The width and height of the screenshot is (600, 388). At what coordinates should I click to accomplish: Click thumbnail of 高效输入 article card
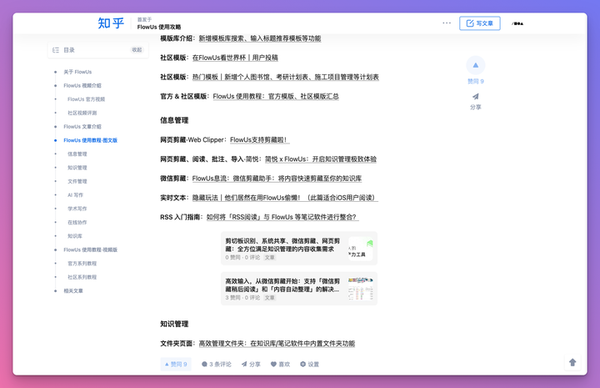[360, 289]
